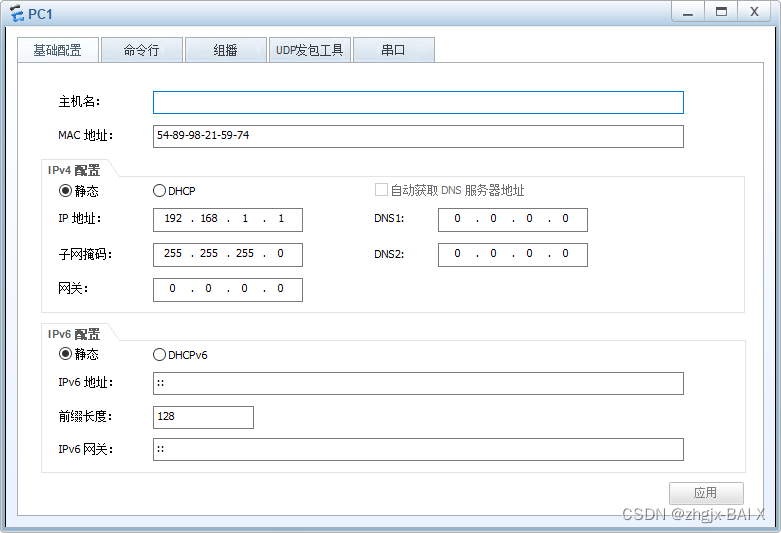
Task: Open the 组播 tab
Action: (226, 50)
